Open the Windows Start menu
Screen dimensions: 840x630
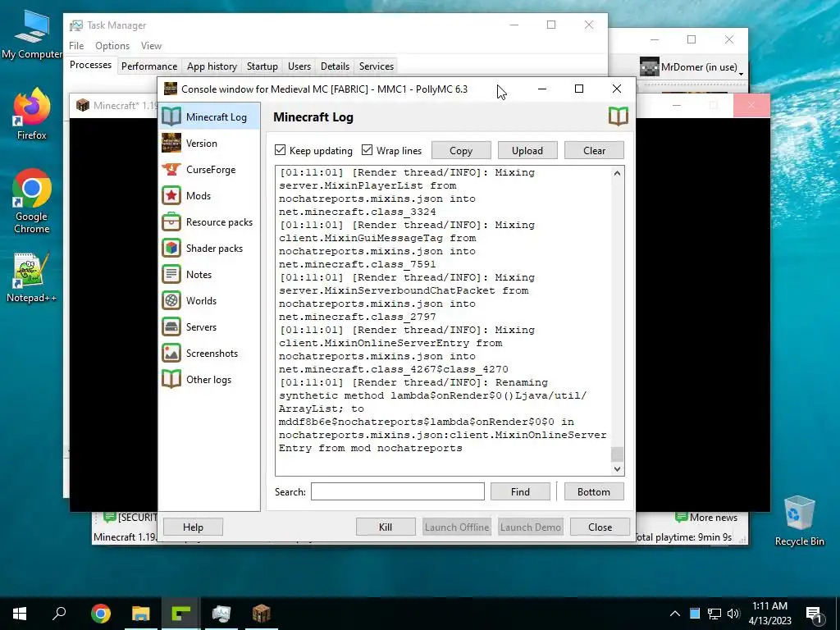(20, 613)
